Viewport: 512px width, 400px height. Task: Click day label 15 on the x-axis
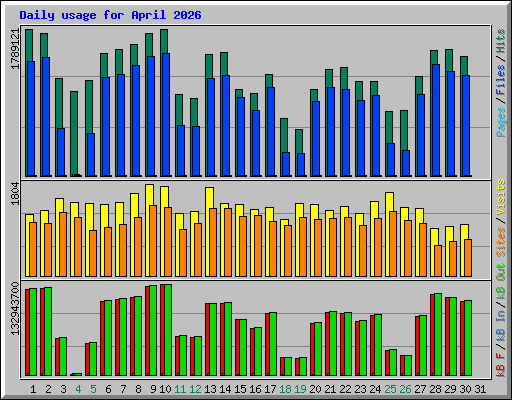coord(240,389)
